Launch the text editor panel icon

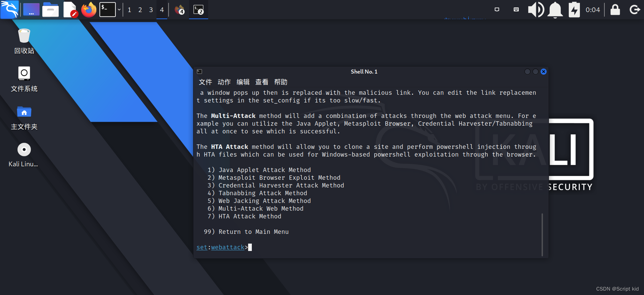click(x=70, y=9)
